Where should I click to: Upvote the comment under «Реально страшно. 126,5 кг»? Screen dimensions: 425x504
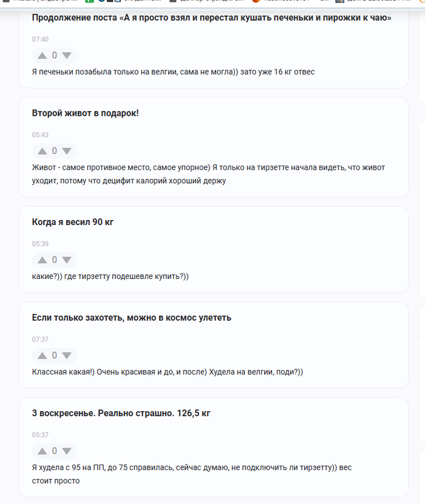42,451
